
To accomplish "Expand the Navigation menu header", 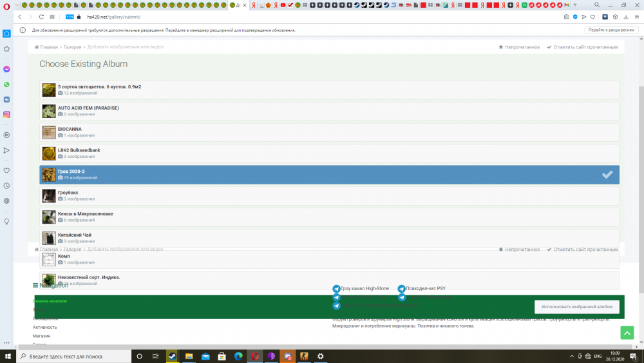I will (50, 285).
